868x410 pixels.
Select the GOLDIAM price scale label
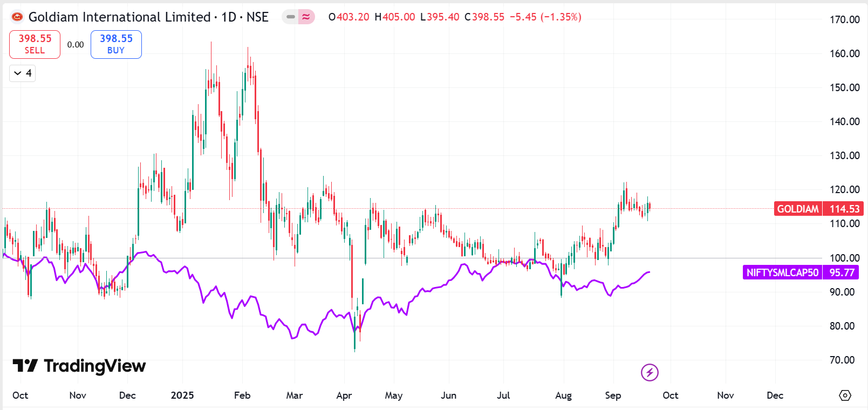pyautogui.click(x=798, y=209)
